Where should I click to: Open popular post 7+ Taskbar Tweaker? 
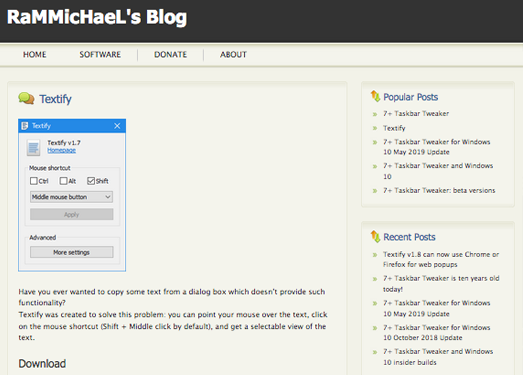[x=416, y=113]
